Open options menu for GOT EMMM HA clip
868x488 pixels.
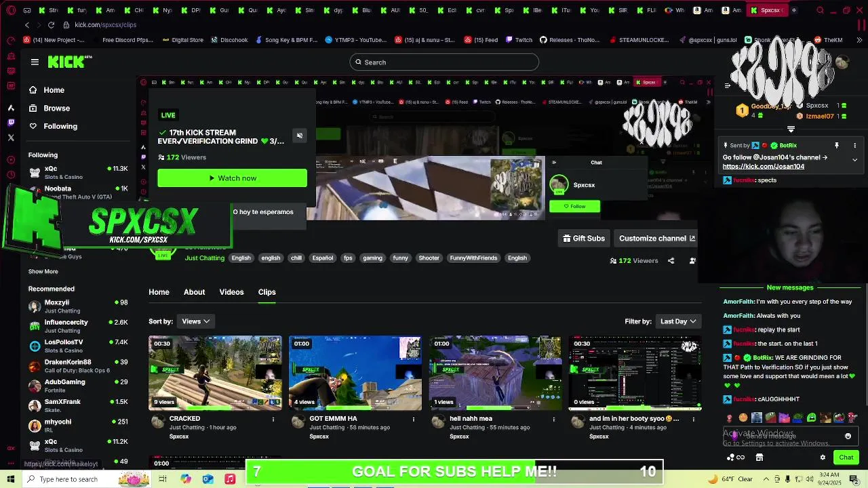(x=414, y=420)
